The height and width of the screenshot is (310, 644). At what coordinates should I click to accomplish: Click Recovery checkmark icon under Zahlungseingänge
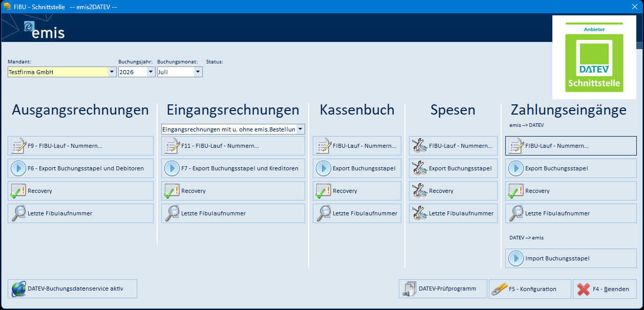(x=516, y=191)
